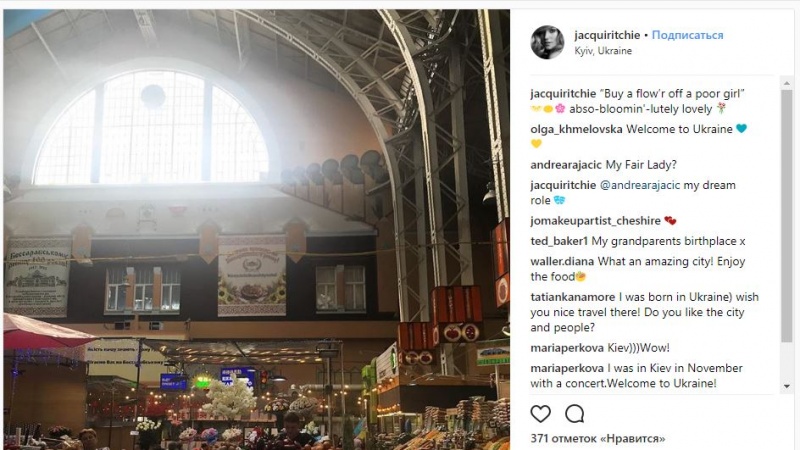Open the Kyiv, Ukraine location link
This screenshot has width=800, height=450.
[x=603, y=51]
